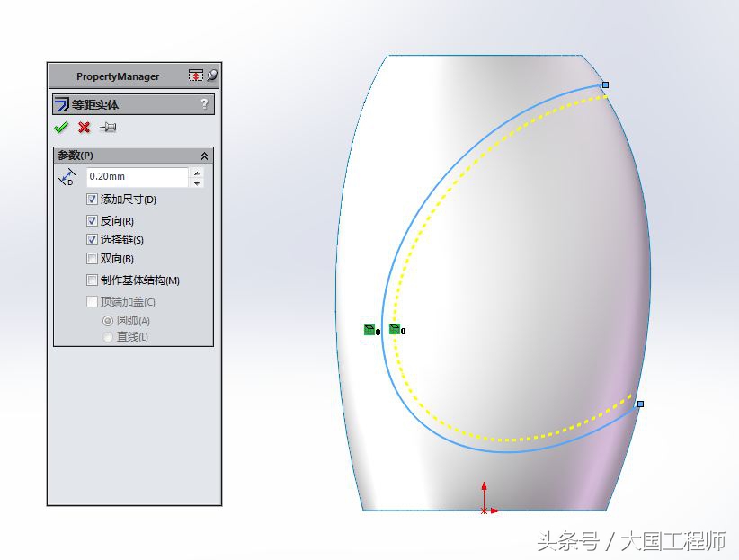
Task: Uncheck the 选择链 option
Action: click(x=92, y=239)
